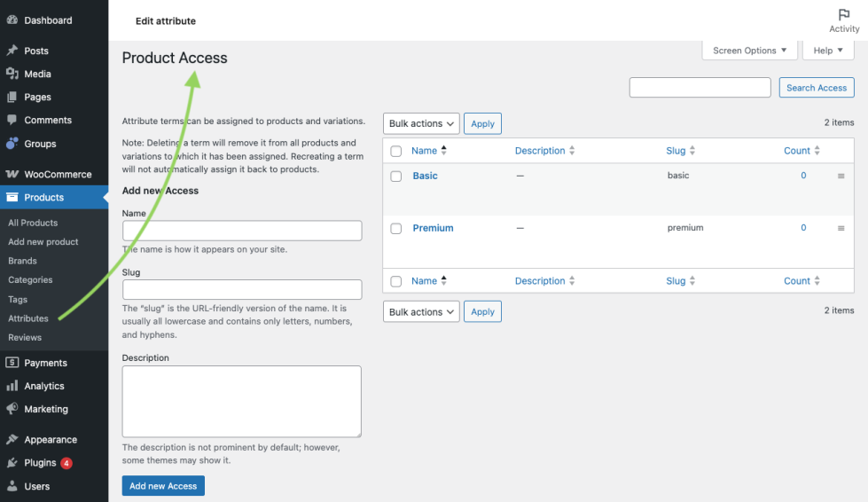Click the drag handle on Basic row
This screenshot has height=502, width=868.
click(x=841, y=176)
